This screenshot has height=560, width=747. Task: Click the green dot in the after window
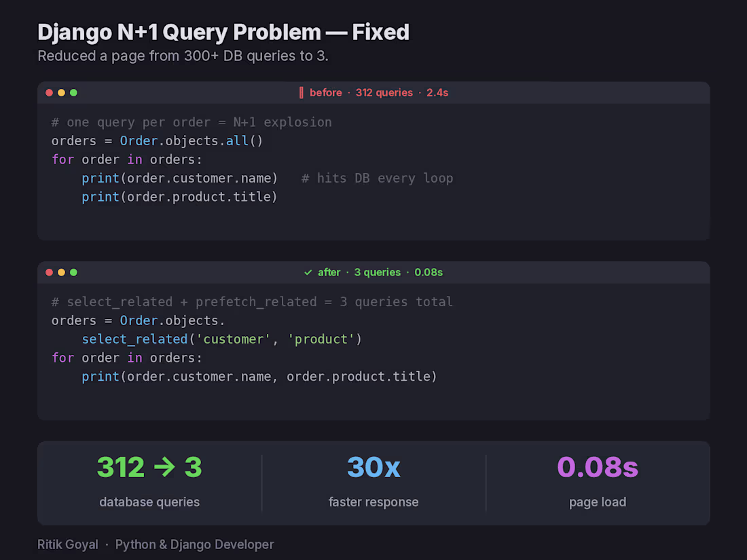pyautogui.click(x=73, y=272)
